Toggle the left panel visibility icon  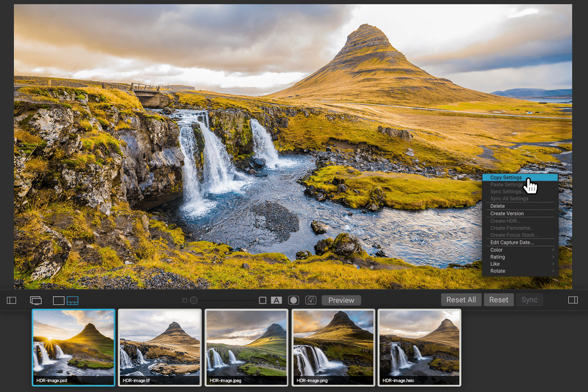(11, 300)
